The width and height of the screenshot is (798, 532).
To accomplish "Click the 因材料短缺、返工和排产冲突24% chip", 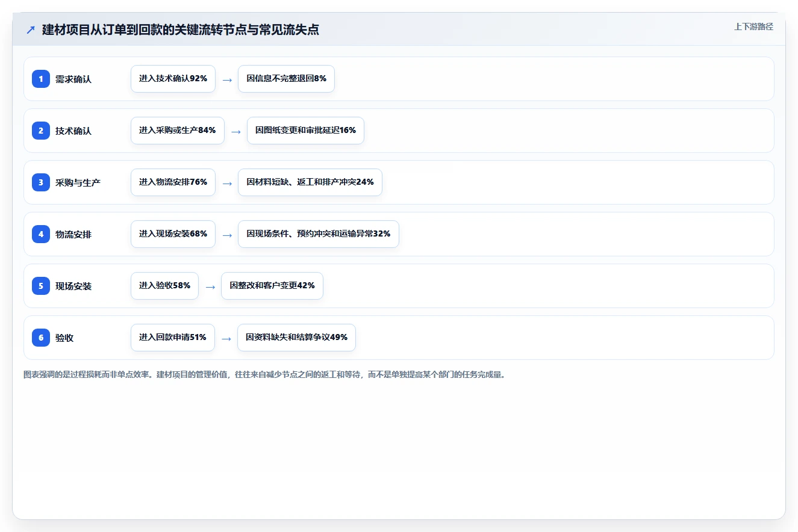I will [310, 182].
